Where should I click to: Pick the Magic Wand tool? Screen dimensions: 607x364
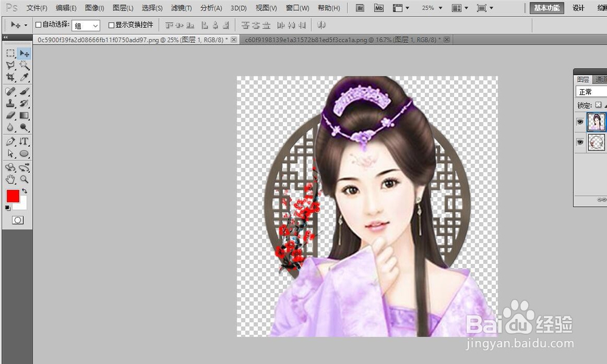(24, 65)
